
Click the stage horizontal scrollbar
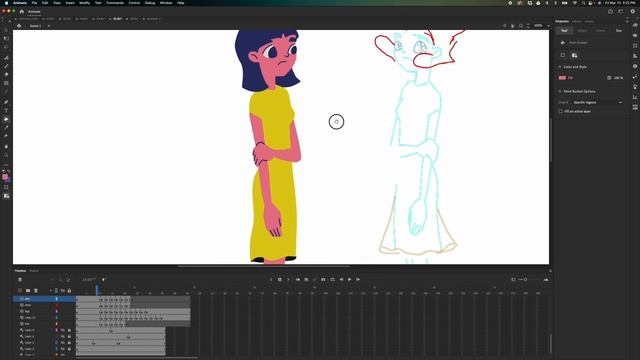(264, 266)
